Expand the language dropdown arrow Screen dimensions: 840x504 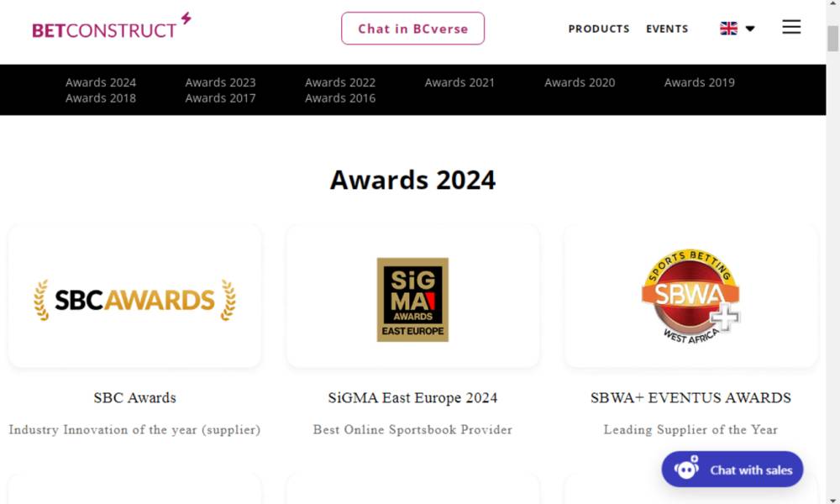tap(750, 29)
